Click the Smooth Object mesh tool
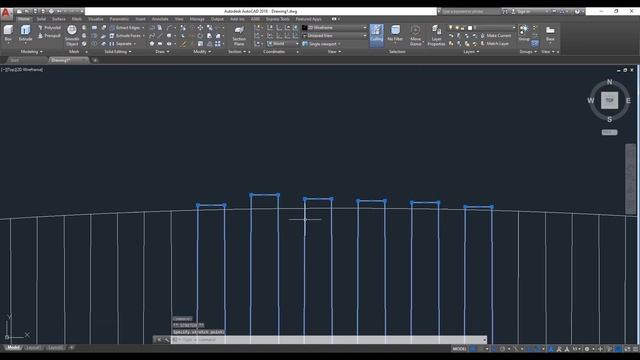640x360 pixels. click(72, 35)
